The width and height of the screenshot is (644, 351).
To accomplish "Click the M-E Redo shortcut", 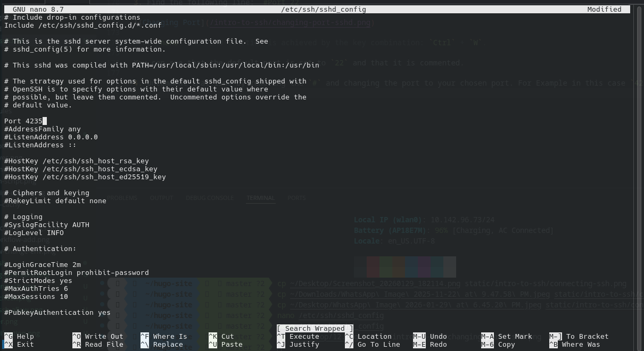I will 430,344.
